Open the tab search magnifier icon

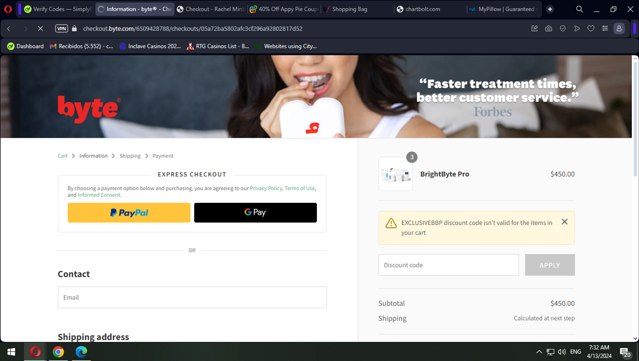click(x=579, y=9)
